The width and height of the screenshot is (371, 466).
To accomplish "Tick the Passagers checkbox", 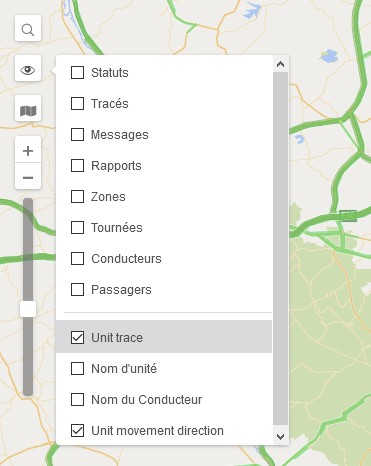I will (x=77, y=290).
